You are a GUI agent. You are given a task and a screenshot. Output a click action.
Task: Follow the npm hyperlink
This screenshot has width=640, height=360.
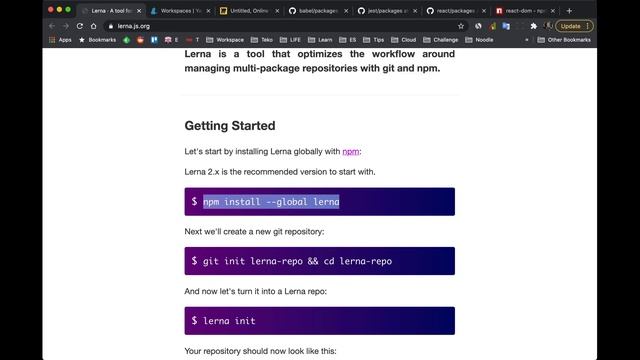[351, 151]
